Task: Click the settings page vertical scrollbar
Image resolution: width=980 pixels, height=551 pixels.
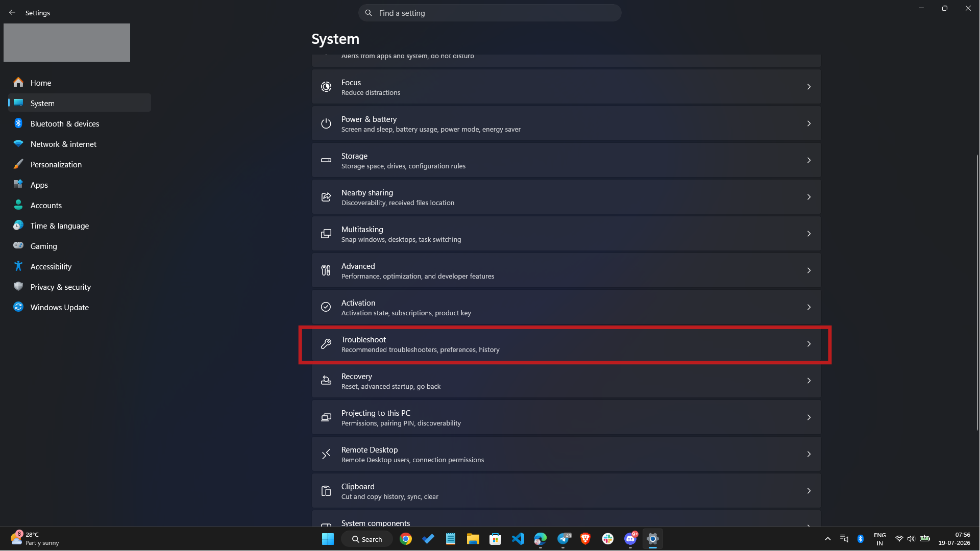Action: tap(977, 292)
